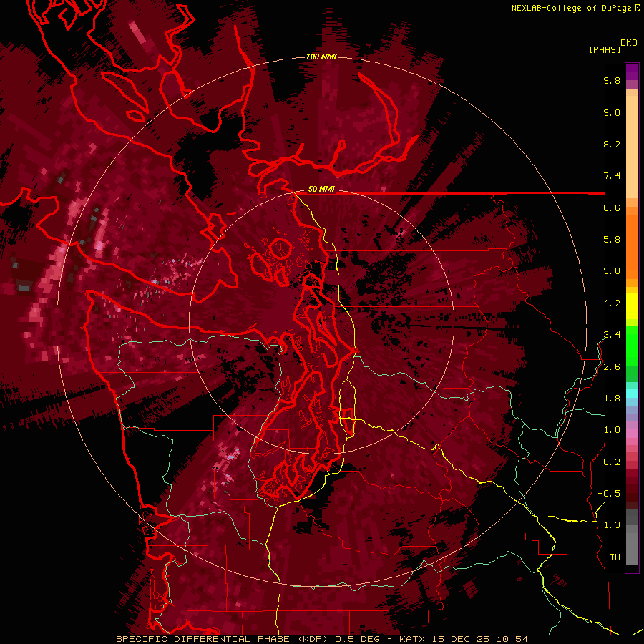Screen dimensions: 644x644
Task: Click the 15 DEC 25 date stamp
Action: 462,639
